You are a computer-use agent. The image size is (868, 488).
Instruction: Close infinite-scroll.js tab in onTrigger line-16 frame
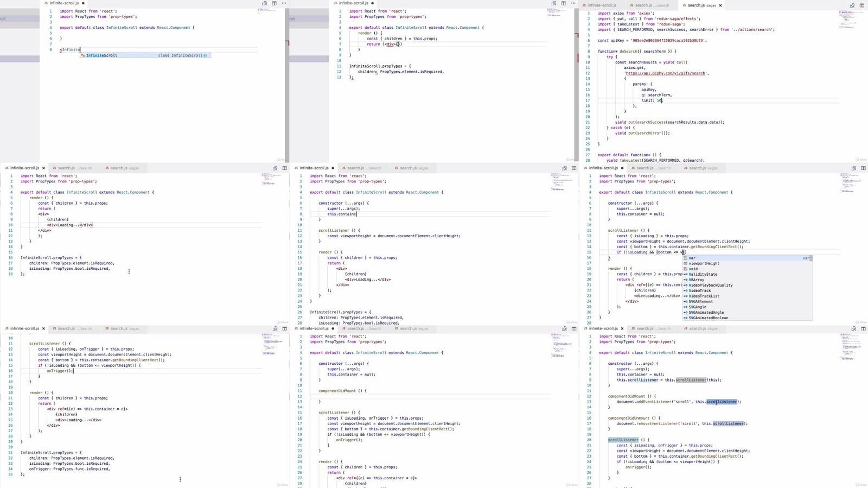(x=43, y=328)
